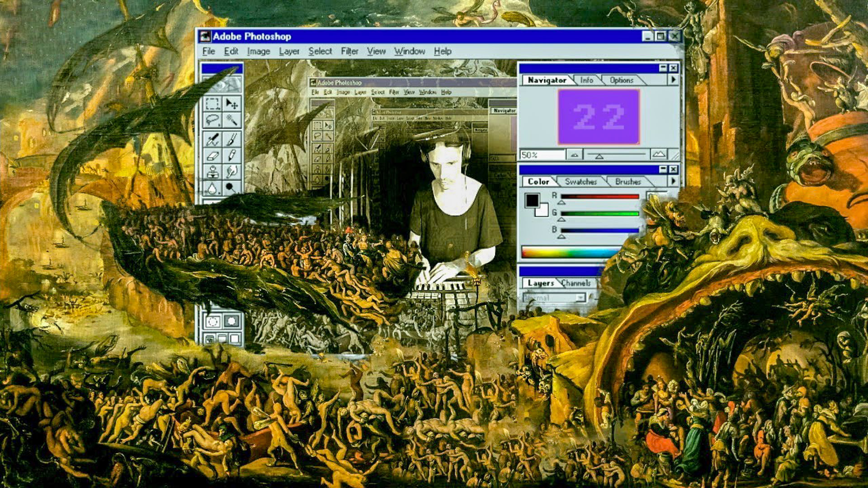Switch to the Channels tab
The height and width of the screenshot is (488, 868).
[576, 283]
